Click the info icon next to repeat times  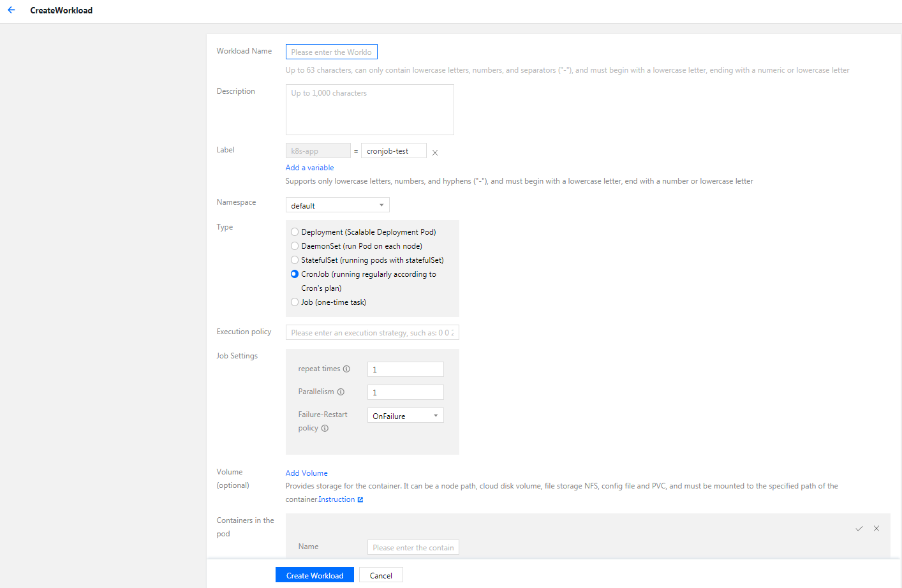pyautogui.click(x=346, y=369)
